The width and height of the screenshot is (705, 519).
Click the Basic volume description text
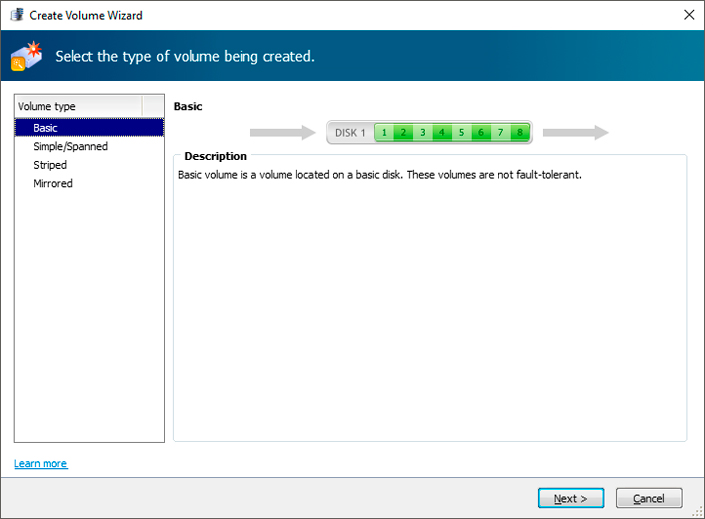tap(379, 175)
